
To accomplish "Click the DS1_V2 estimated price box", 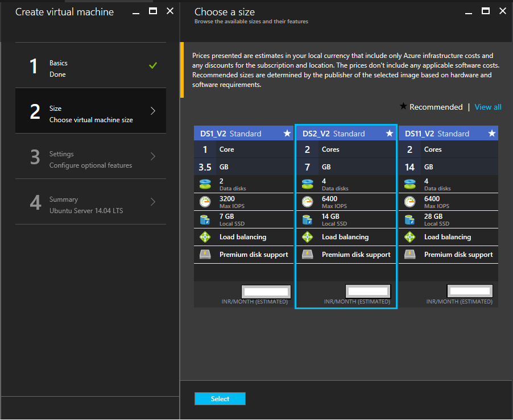I will pyautogui.click(x=266, y=291).
